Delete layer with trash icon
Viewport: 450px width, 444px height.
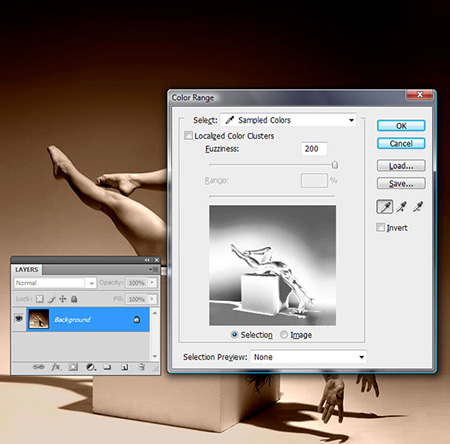[x=141, y=367]
